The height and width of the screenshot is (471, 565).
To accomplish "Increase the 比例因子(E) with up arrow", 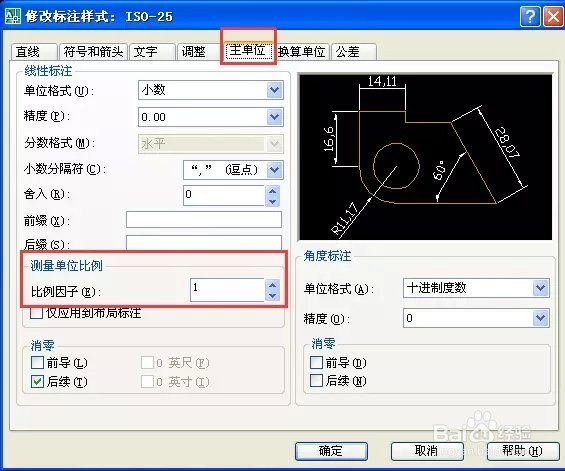I will pyautogui.click(x=273, y=285).
